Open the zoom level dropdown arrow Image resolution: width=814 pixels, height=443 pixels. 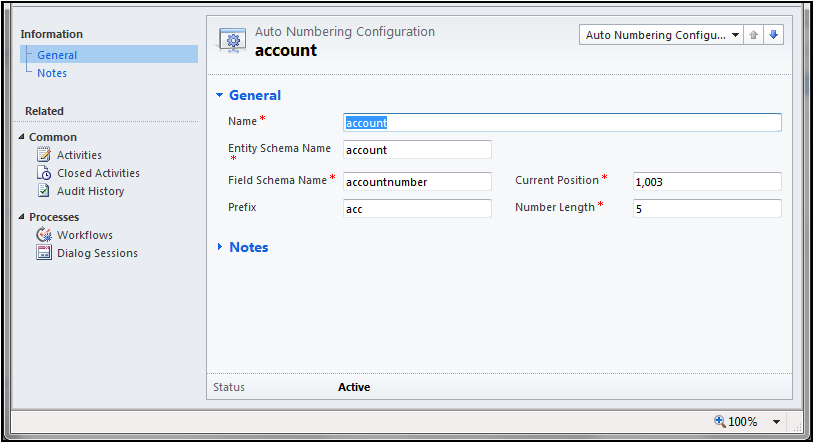click(777, 422)
